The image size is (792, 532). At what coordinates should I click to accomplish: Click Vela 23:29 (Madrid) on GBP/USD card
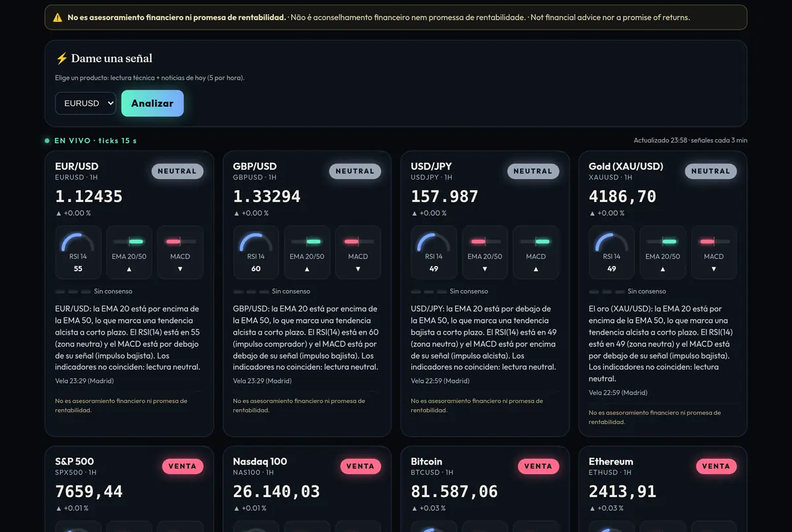(262, 381)
